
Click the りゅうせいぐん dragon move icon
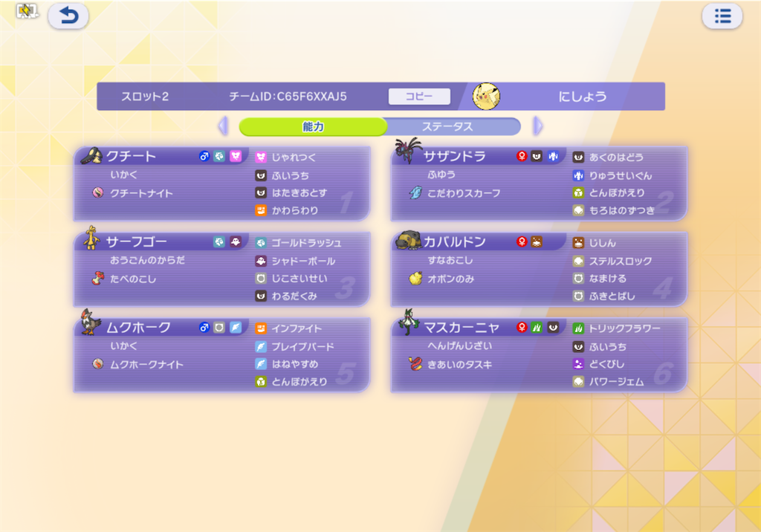(578, 175)
